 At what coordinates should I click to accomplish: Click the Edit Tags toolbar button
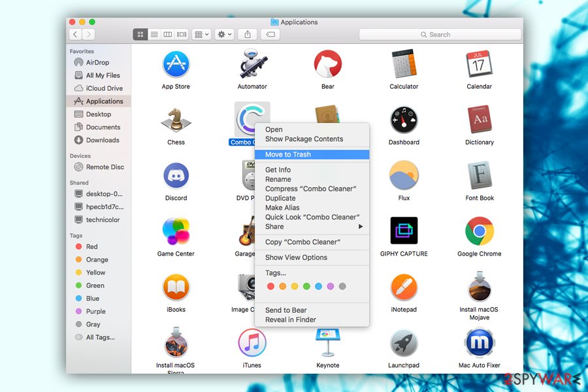[270, 35]
